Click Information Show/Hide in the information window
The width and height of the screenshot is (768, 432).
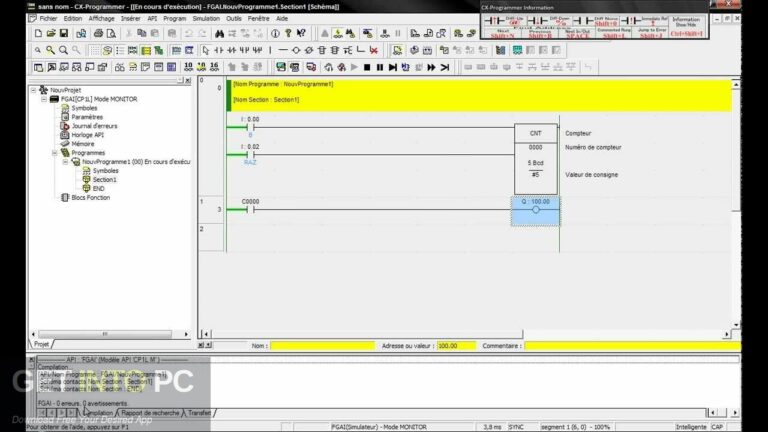click(686, 26)
